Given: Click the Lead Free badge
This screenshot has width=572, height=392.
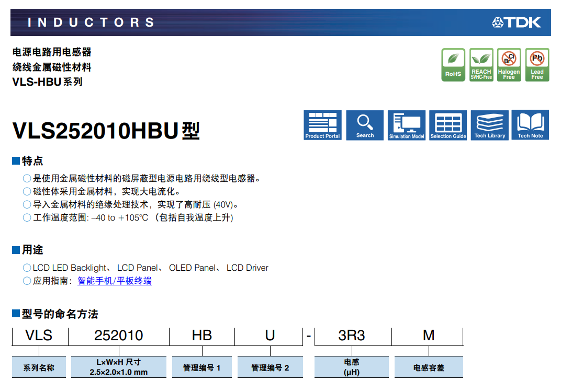Looking at the screenshot, I should tap(537, 65).
